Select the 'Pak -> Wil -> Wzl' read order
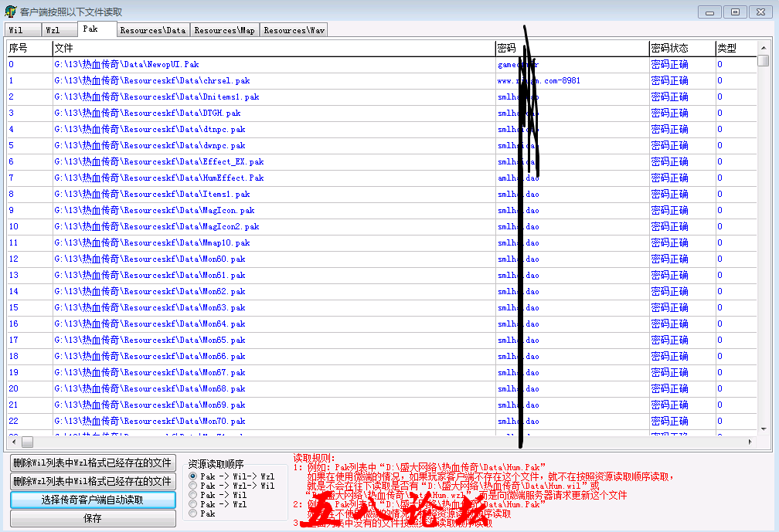This screenshot has width=779, height=532. pyautogui.click(x=192, y=476)
